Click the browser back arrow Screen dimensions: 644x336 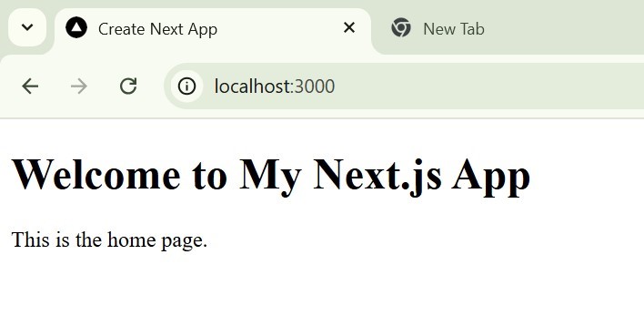click(30, 87)
